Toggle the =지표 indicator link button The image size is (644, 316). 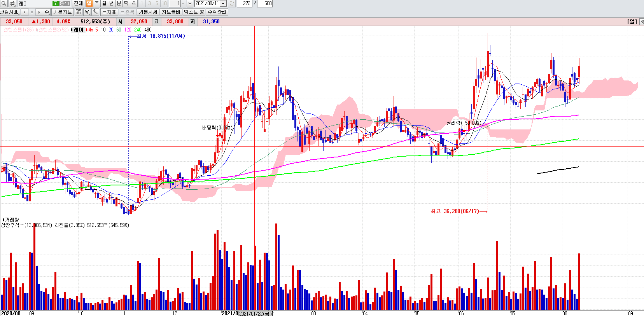click(x=109, y=12)
